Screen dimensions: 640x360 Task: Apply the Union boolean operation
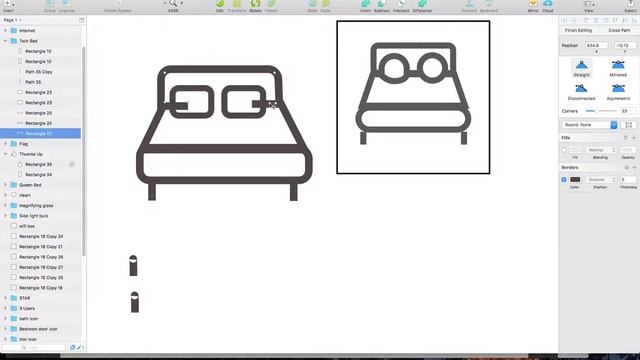pyautogui.click(x=366, y=5)
